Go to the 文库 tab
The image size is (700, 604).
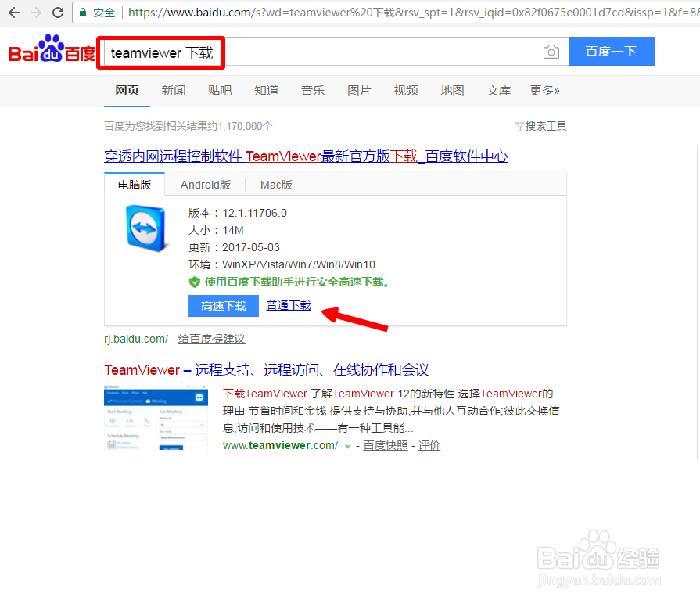pos(498,91)
